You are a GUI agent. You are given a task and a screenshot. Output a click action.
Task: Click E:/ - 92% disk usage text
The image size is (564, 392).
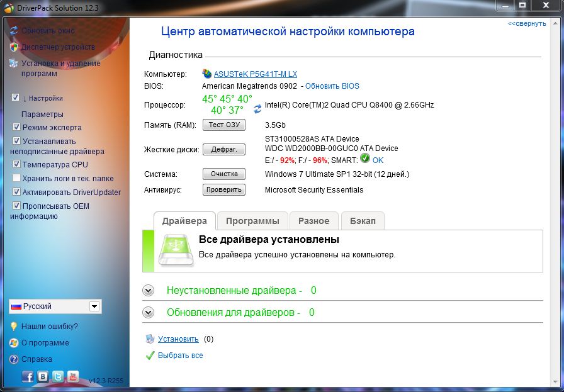coord(280,160)
